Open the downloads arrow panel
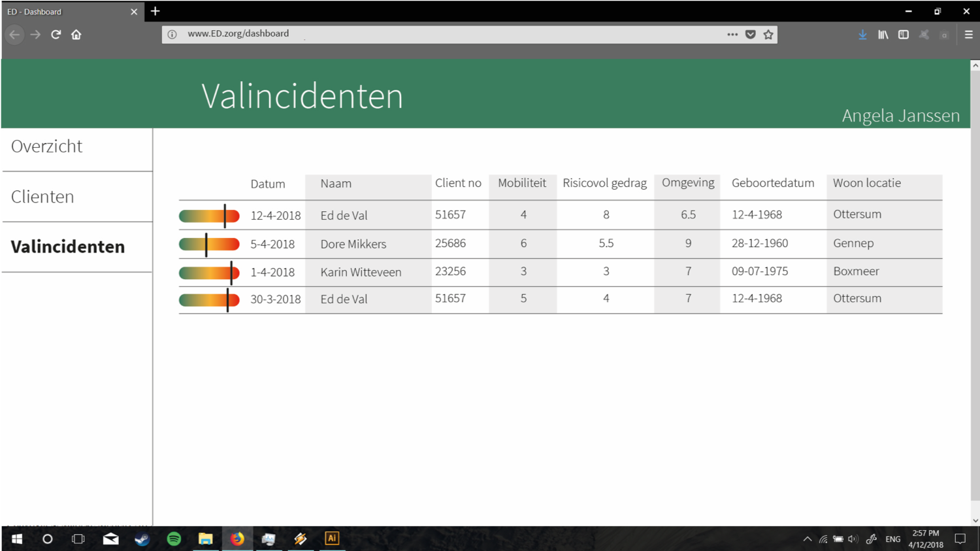The image size is (980, 551). (862, 35)
